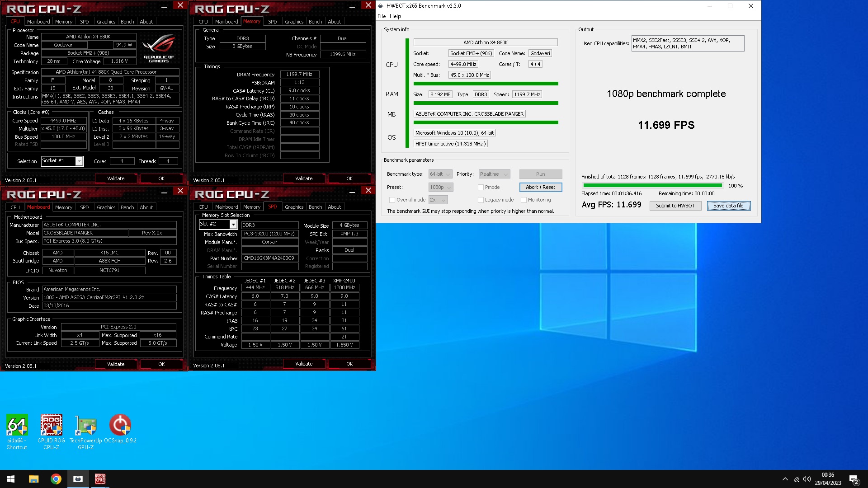Click the benchmark 100% progress bar
The height and width of the screenshot is (488, 868).
[x=652, y=186]
